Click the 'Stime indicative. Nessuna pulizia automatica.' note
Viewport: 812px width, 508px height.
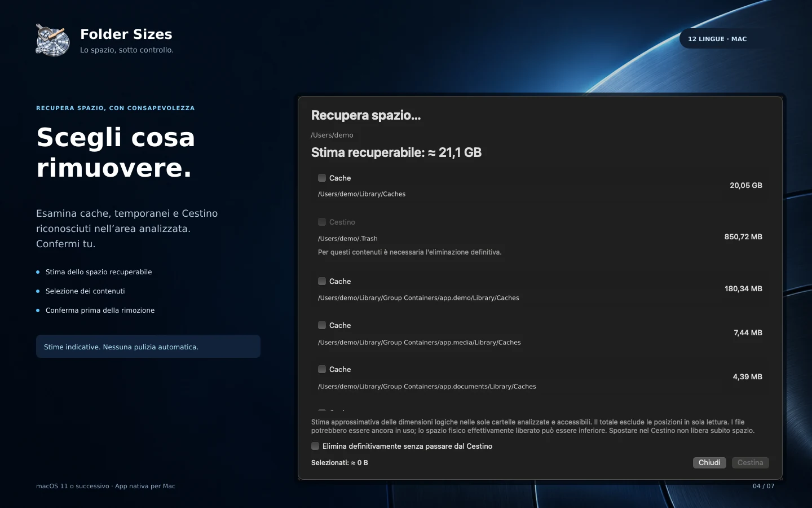[x=148, y=347]
